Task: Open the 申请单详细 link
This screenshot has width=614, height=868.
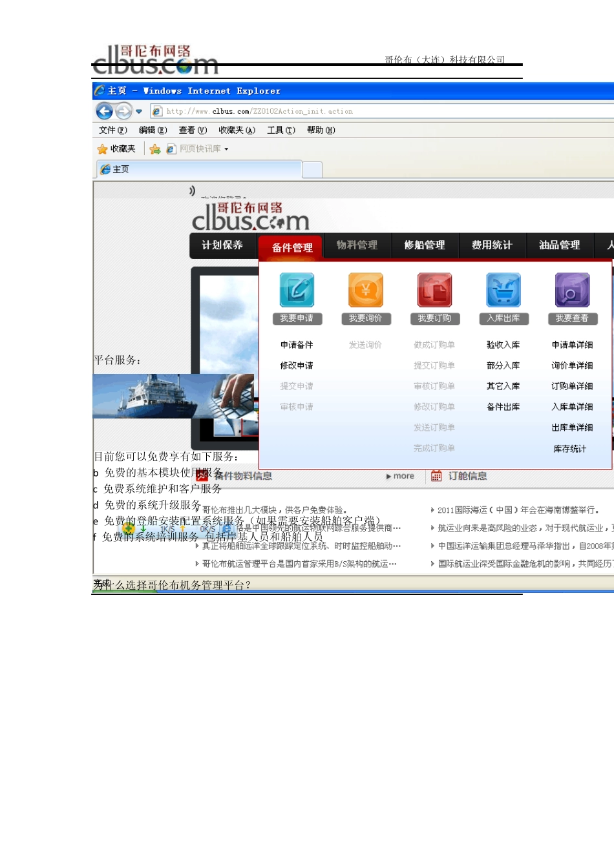Action: click(x=573, y=345)
